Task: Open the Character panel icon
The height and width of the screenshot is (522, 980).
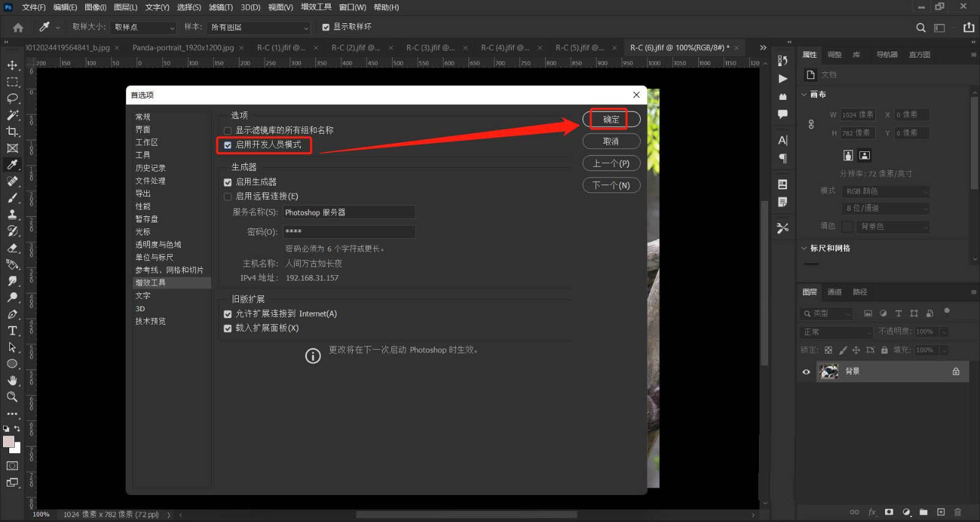Action: click(783, 140)
